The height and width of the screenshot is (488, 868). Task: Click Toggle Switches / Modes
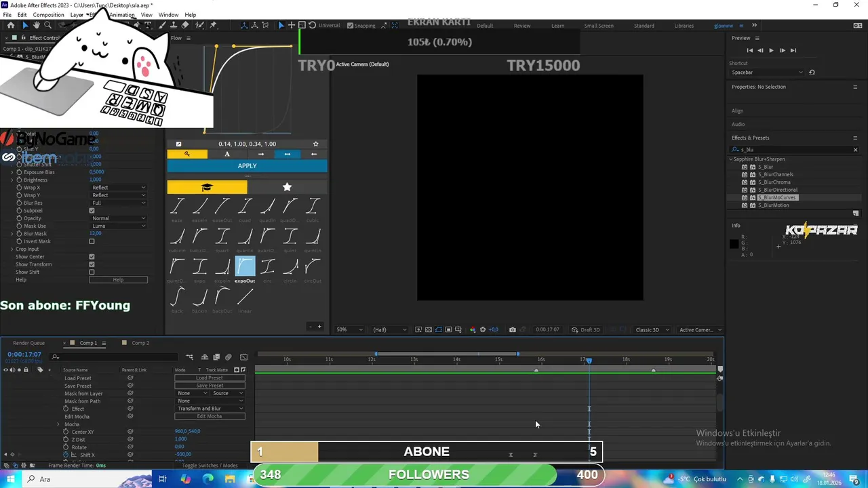[x=210, y=466]
